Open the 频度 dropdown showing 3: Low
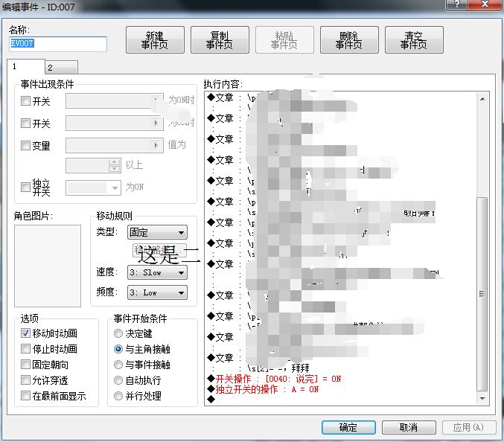This screenshot has height=442, width=504. click(x=158, y=292)
